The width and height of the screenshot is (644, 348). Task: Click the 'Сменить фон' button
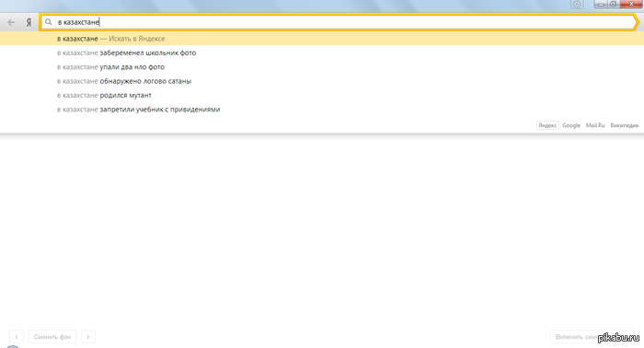tap(52, 337)
